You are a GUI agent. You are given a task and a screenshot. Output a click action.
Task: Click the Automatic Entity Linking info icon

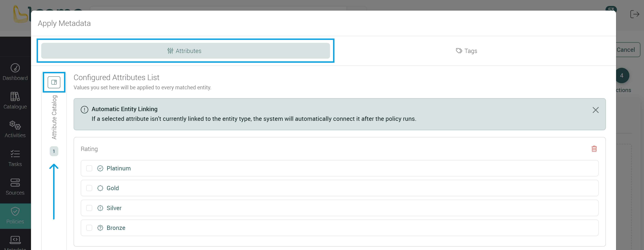click(85, 110)
